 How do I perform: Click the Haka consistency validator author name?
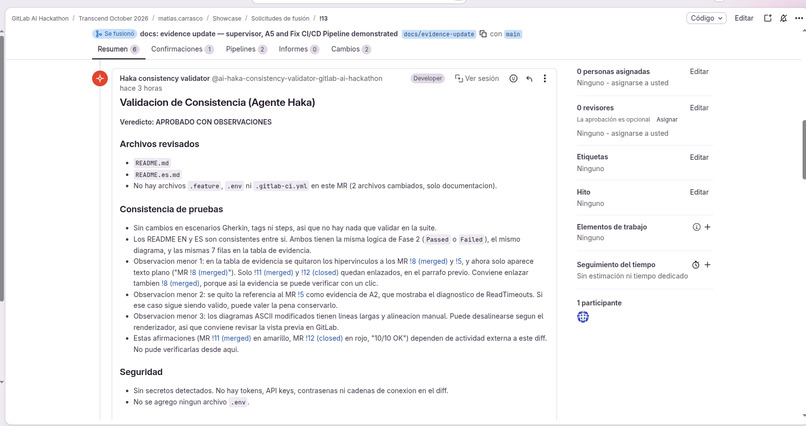coord(164,79)
